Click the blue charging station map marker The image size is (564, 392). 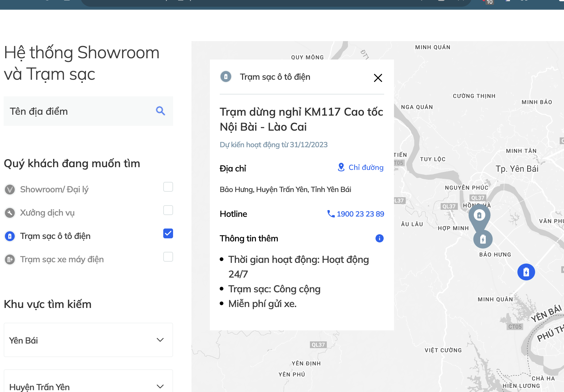526,272
